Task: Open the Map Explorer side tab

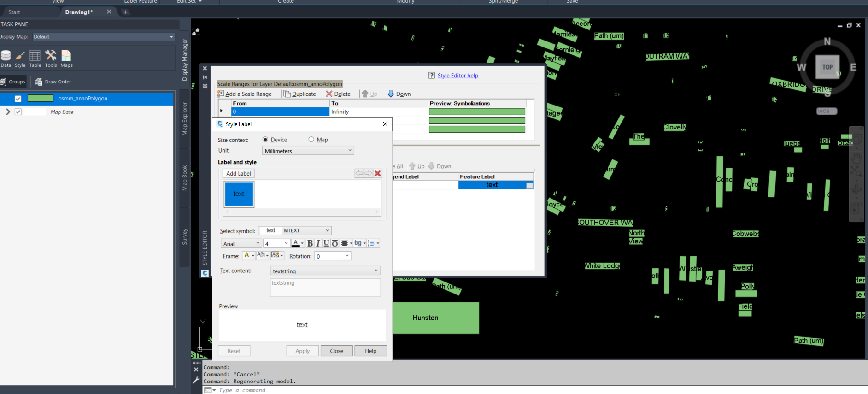Action: [x=185, y=119]
